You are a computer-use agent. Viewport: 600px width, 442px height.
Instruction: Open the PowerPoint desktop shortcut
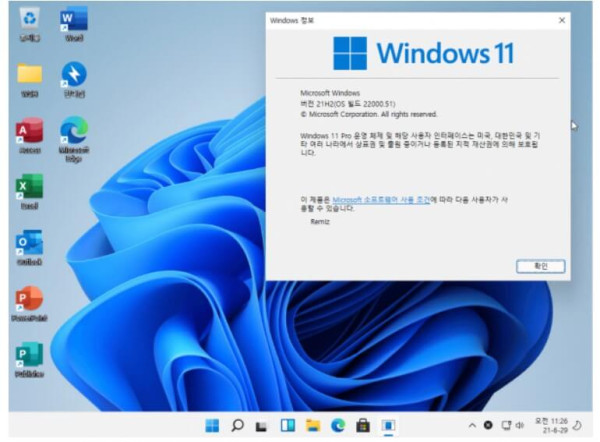[x=29, y=304]
